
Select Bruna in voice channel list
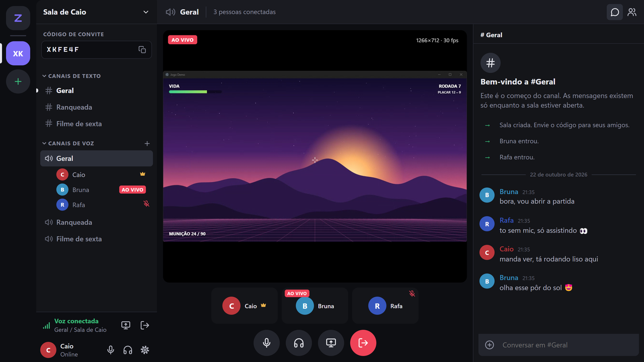102,190
